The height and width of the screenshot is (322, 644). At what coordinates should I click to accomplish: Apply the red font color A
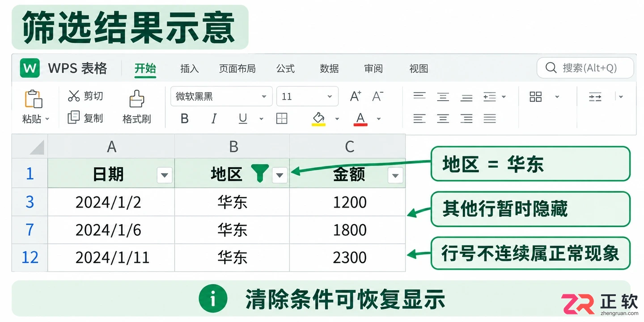(360, 119)
